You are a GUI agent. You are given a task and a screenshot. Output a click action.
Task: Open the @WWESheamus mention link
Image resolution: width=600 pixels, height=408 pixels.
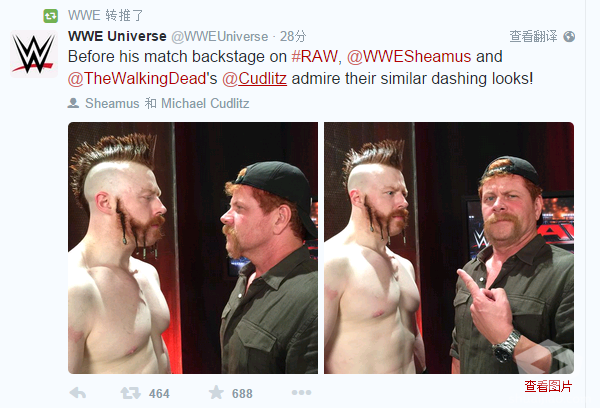(x=409, y=57)
